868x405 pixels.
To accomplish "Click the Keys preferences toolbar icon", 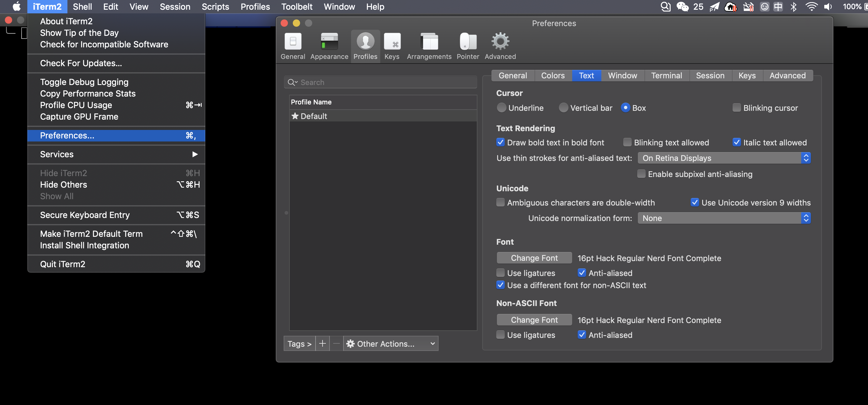I will point(391,42).
